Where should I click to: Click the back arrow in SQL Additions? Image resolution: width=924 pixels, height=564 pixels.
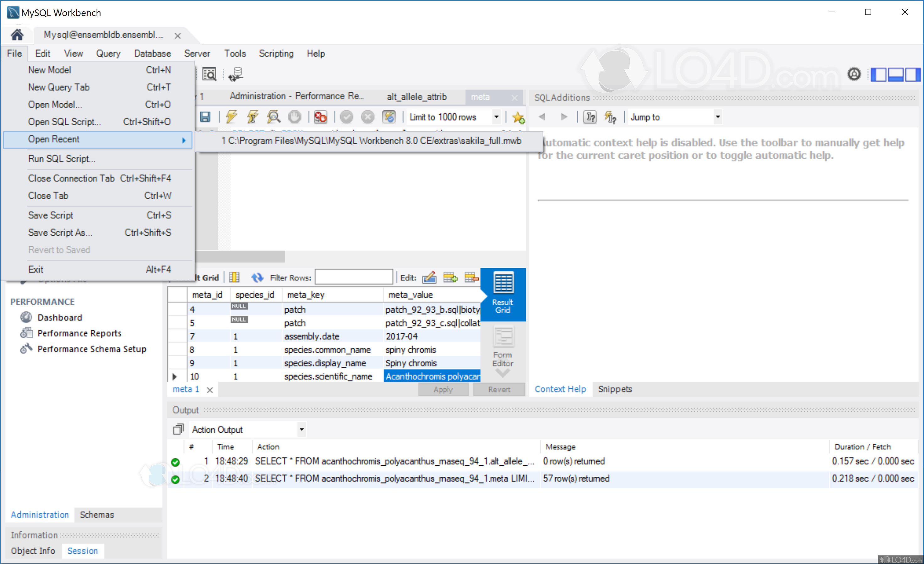tap(542, 117)
